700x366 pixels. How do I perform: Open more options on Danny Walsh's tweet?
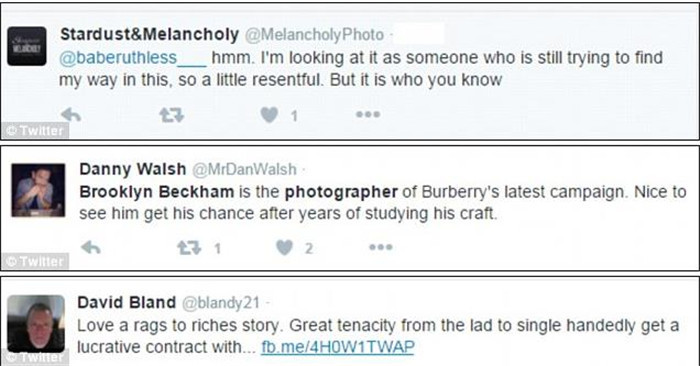tap(381, 247)
